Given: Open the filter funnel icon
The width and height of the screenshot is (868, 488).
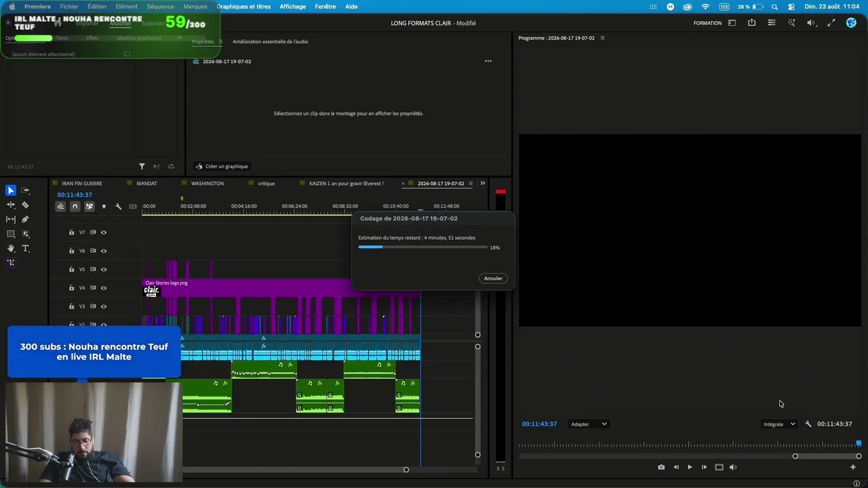Looking at the screenshot, I should pyautogui.click(x=142, y=166).
